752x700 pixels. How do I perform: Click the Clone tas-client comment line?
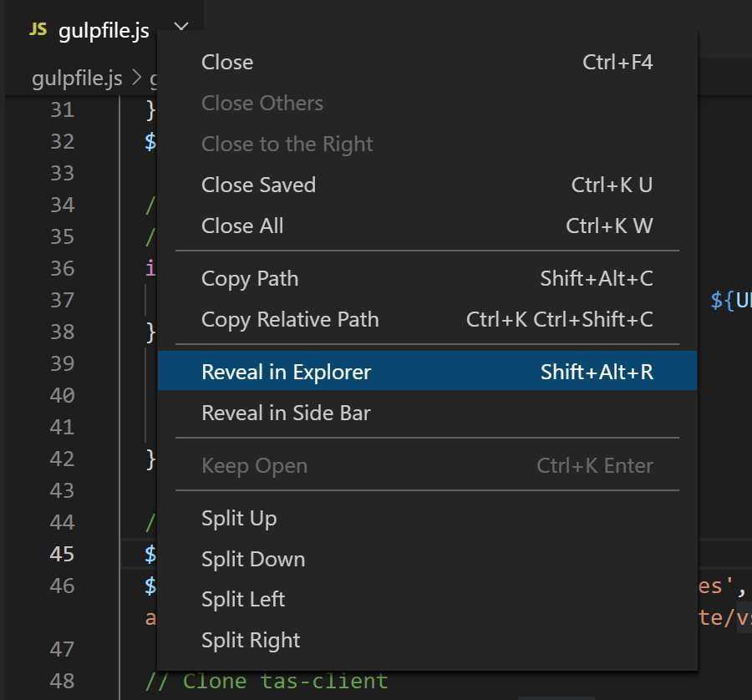click(269, 681)
